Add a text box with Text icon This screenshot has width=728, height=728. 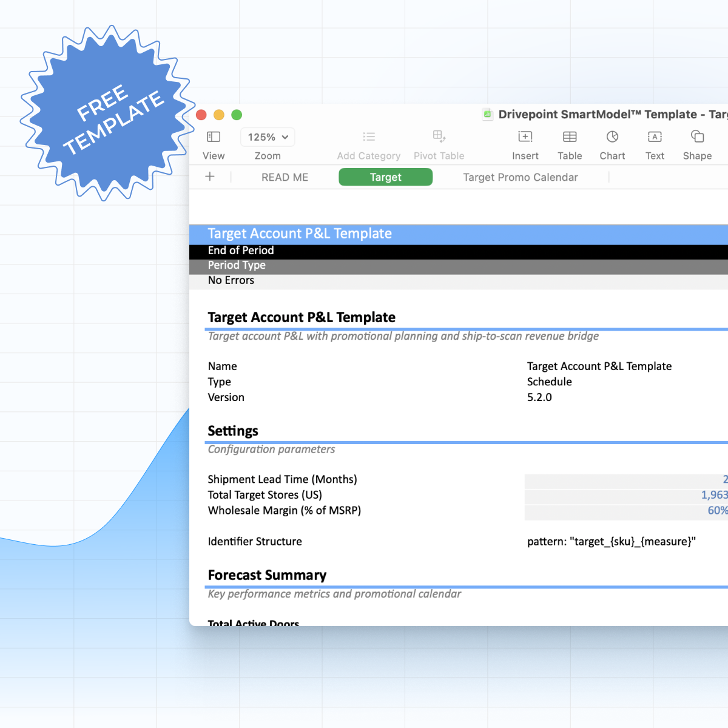[655, 137]
